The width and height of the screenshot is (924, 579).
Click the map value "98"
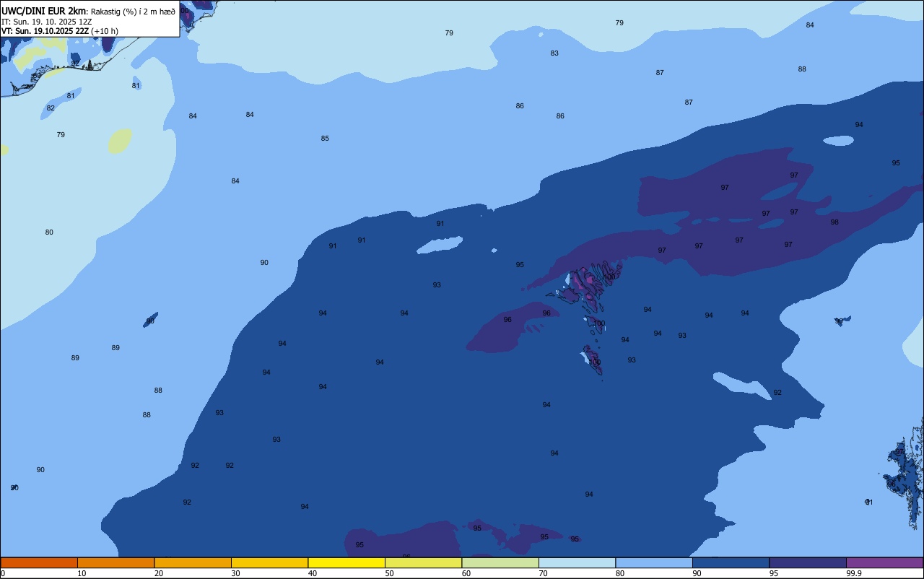tap(834, 222)
